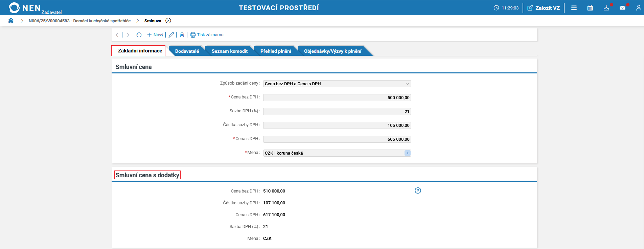
Task: Switch to the Seznam komodit tab
Action: 230,51
